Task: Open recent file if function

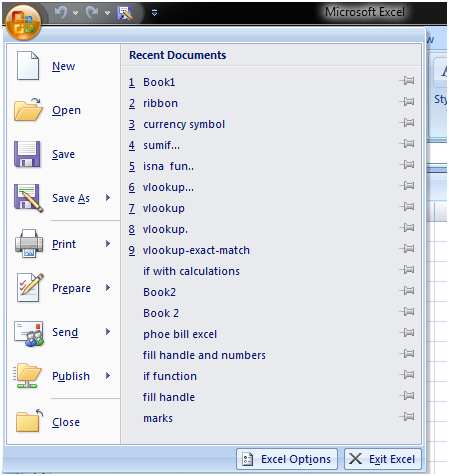Action: [170, 376]
